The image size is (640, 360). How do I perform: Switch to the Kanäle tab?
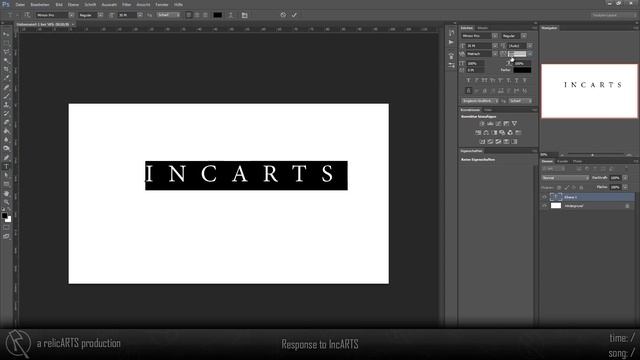(x=562, y=161)
